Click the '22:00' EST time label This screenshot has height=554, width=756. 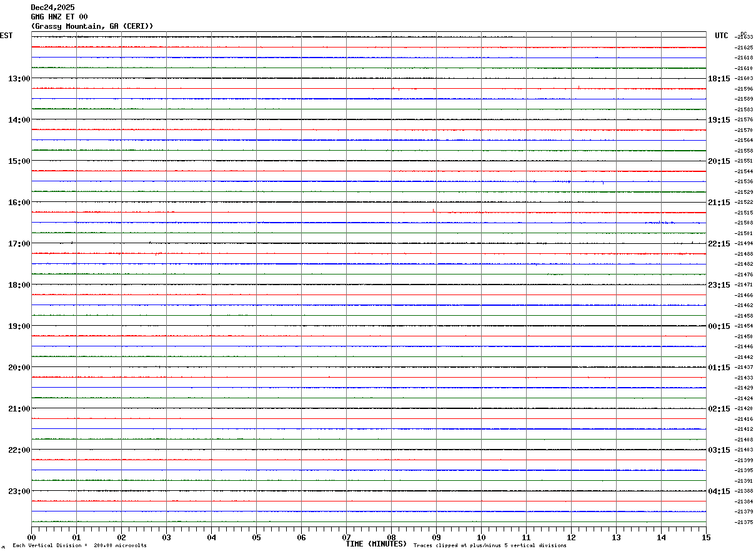(x=19, y=450)
